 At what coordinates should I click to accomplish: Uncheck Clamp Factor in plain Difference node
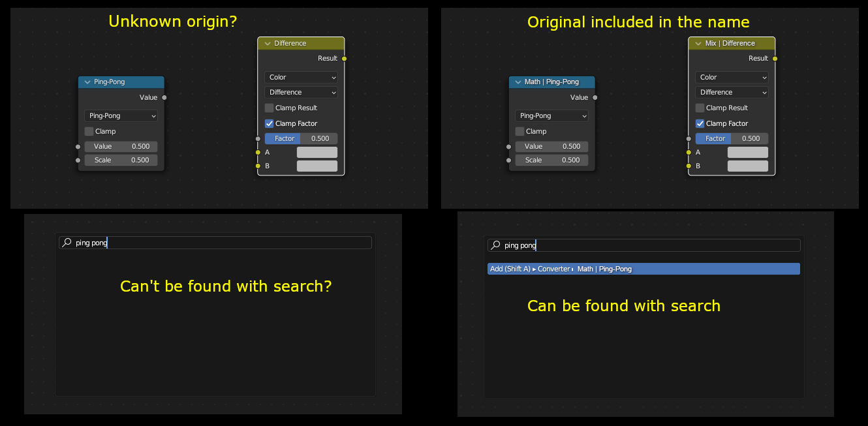click(x=269, y=123)
